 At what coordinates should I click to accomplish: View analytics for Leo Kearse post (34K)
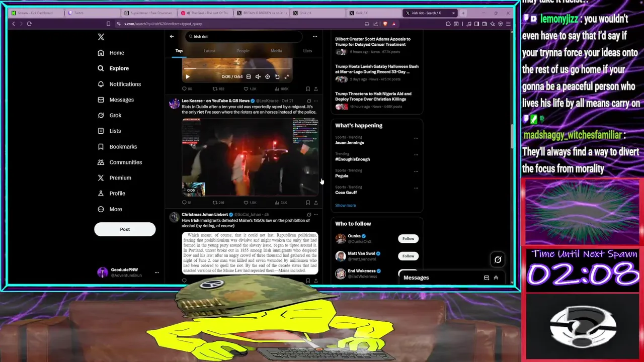(281, 203)
